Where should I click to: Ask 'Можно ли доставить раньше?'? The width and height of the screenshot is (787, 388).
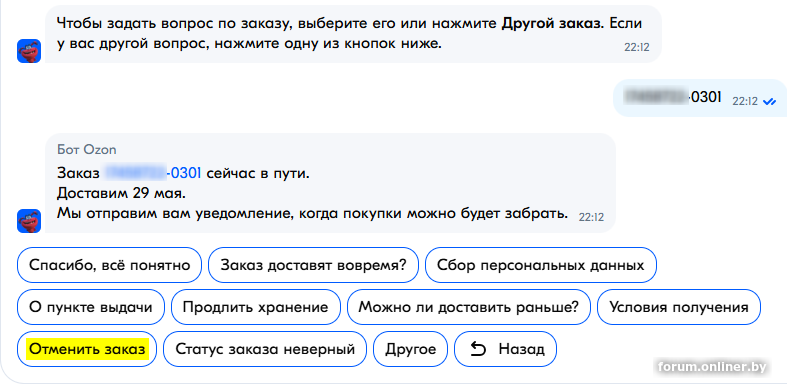click(x=469, y=307)
